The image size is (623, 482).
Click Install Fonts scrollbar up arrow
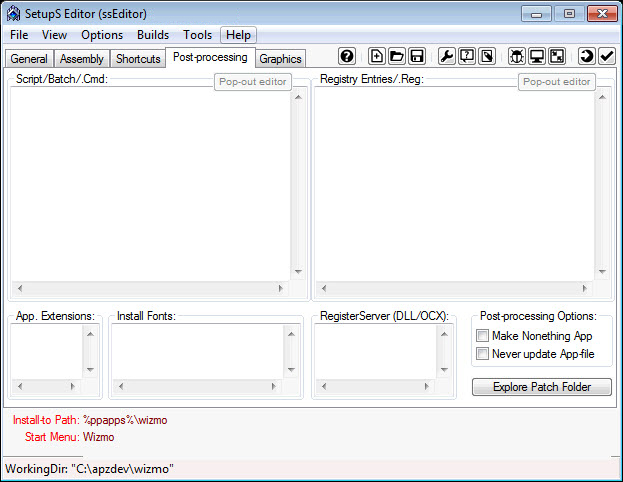[x=291, y=334]
